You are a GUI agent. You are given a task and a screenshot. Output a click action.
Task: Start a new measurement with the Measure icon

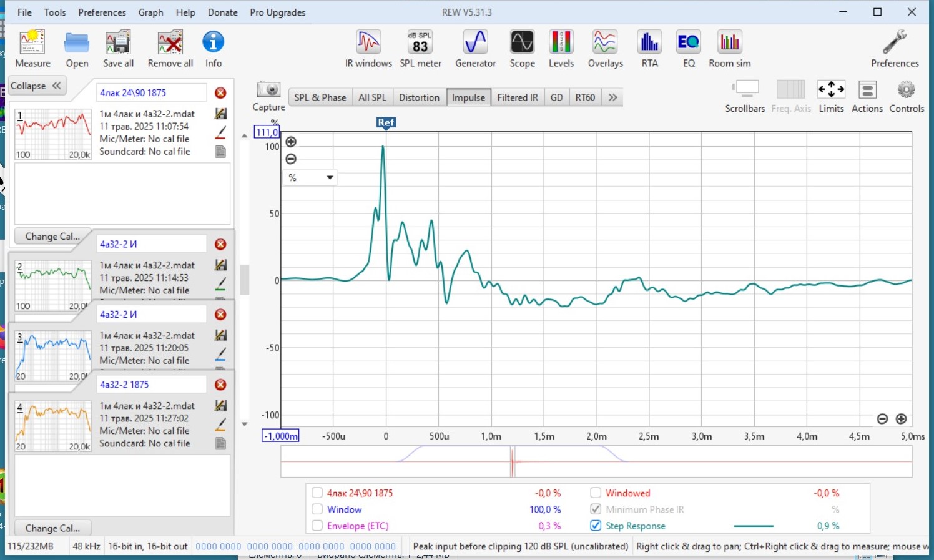[x=32, y=49]
